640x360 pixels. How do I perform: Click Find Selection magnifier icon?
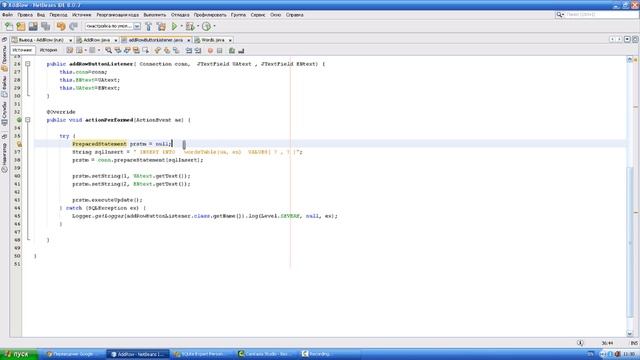tap(109, 51)
